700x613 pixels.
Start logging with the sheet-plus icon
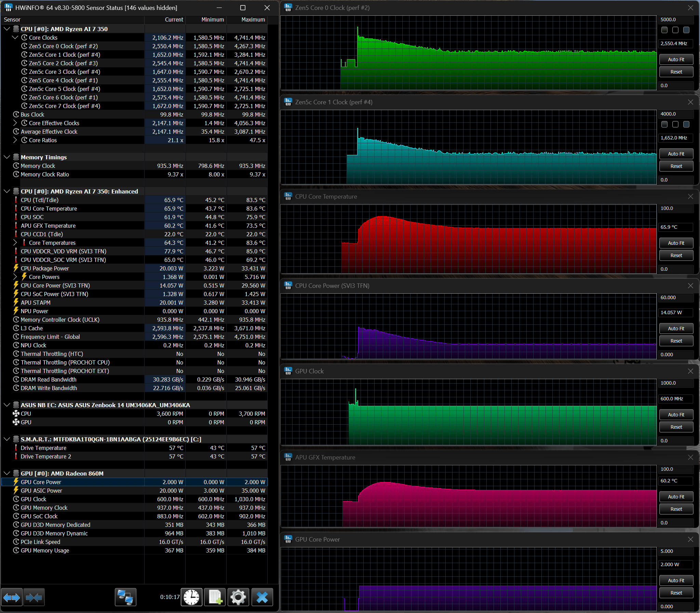(x=215, y=597)
